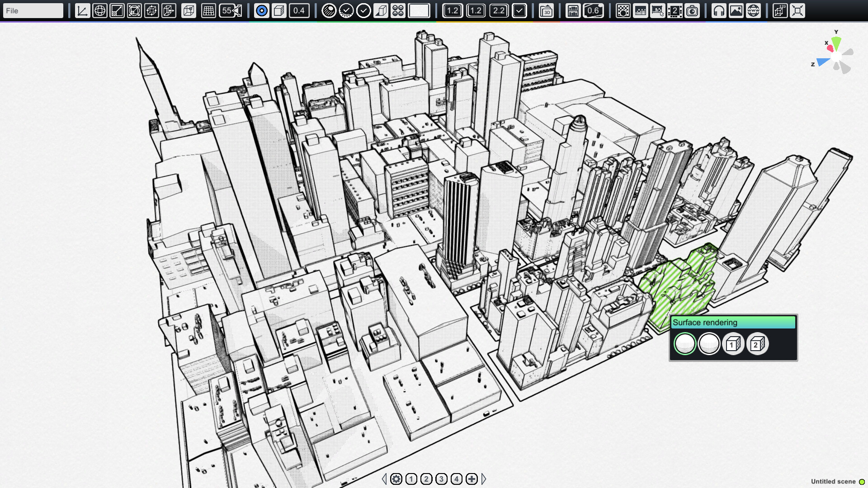The height and width of the screenshot is (488, 868).
Task: Click the 3D clipboard paste icon
Action: click(547, 10)
